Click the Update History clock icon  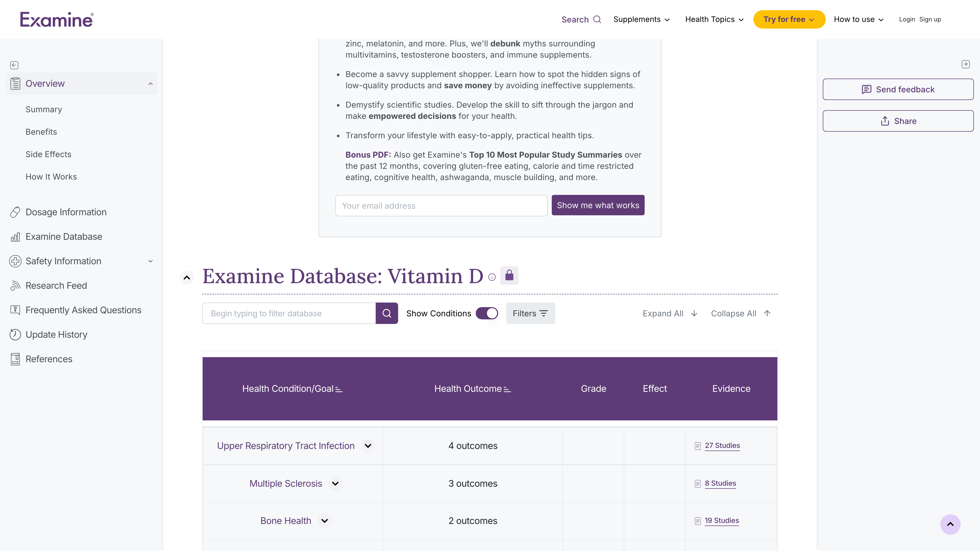pyautogui.click(x=15, y=335)
